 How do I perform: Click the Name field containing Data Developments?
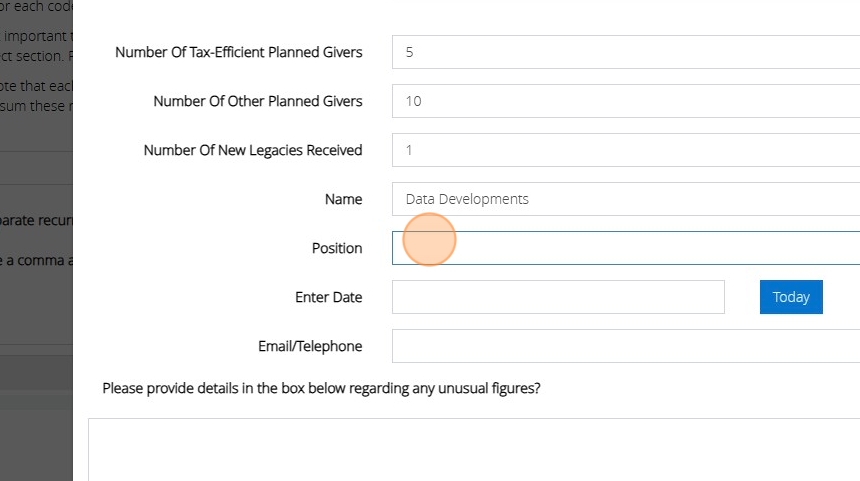[x=625, y=199]
